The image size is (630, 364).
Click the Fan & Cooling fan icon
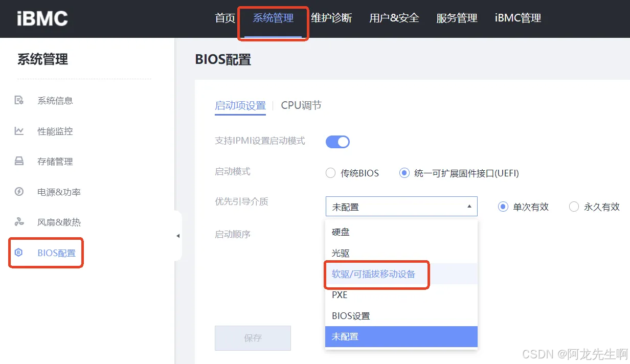pyautogui.click(x=19, y=222)
